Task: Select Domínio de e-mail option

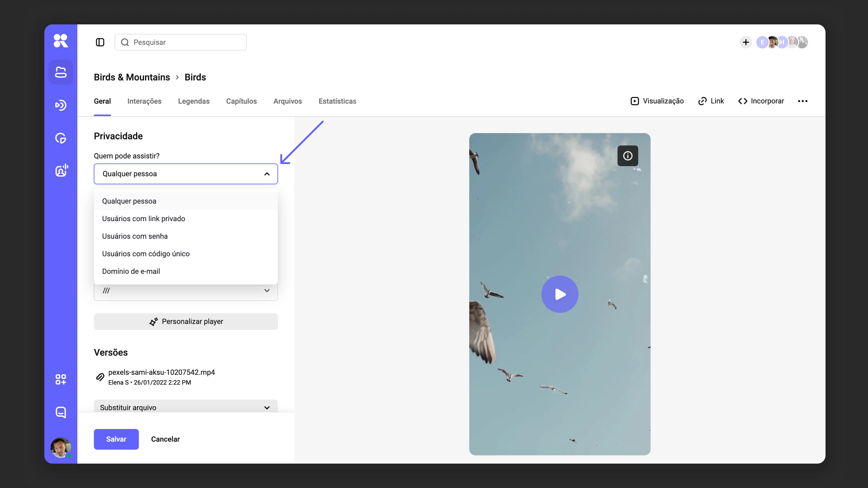Action: [x=186, y=271]
